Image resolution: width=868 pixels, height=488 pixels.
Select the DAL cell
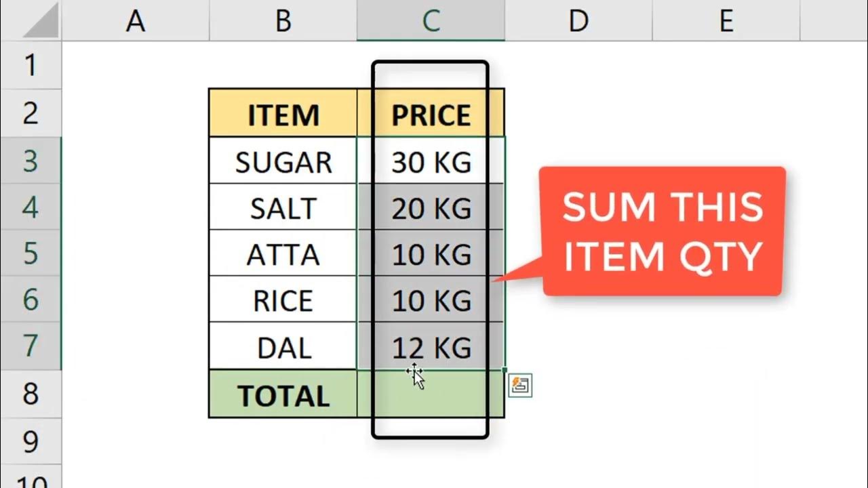click(283, 346)
